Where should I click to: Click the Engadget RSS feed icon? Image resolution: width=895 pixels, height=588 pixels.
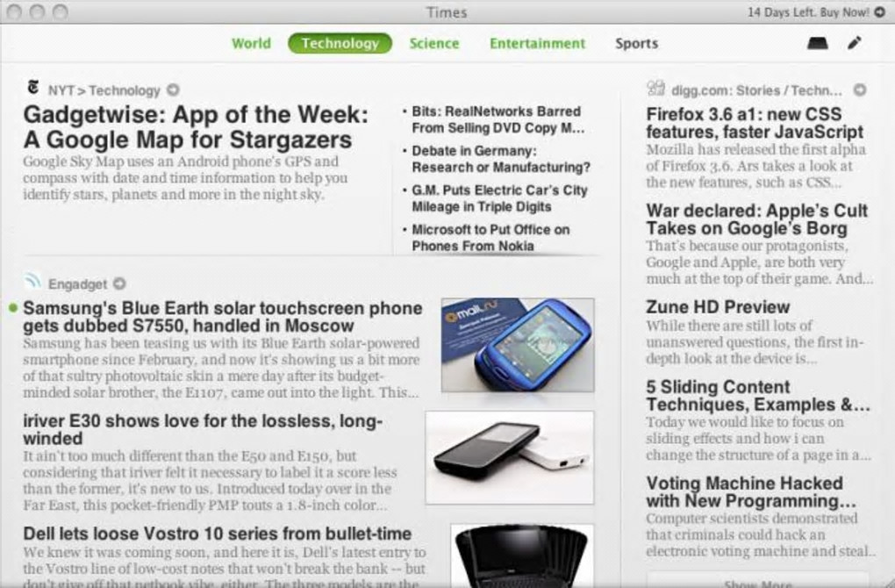pyautogui.click(x=33, y=281)
